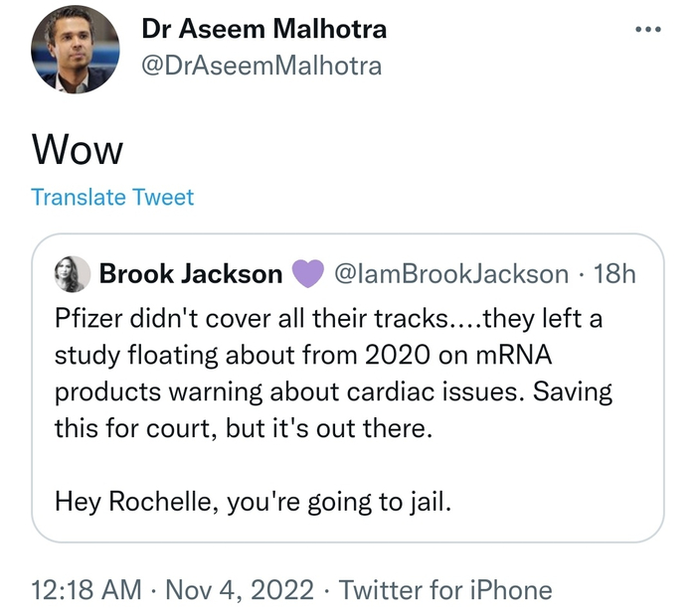Open the @DrAseemMalhotra handle link
696x616 pixels.
pos(261,66)
